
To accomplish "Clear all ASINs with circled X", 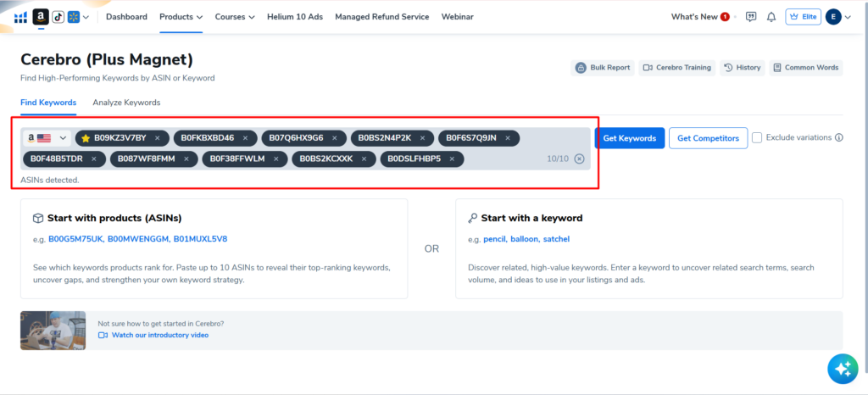I will pyautogui.click(x=579, y=159).
